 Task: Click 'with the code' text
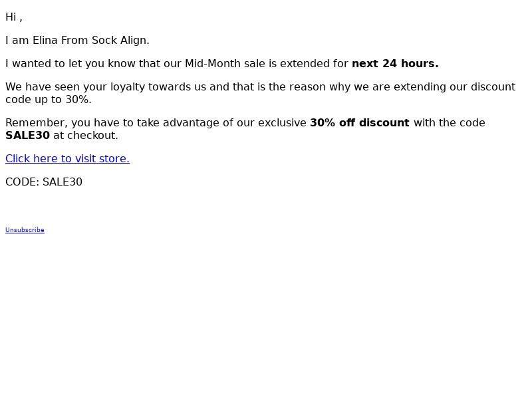pos(450,122)
